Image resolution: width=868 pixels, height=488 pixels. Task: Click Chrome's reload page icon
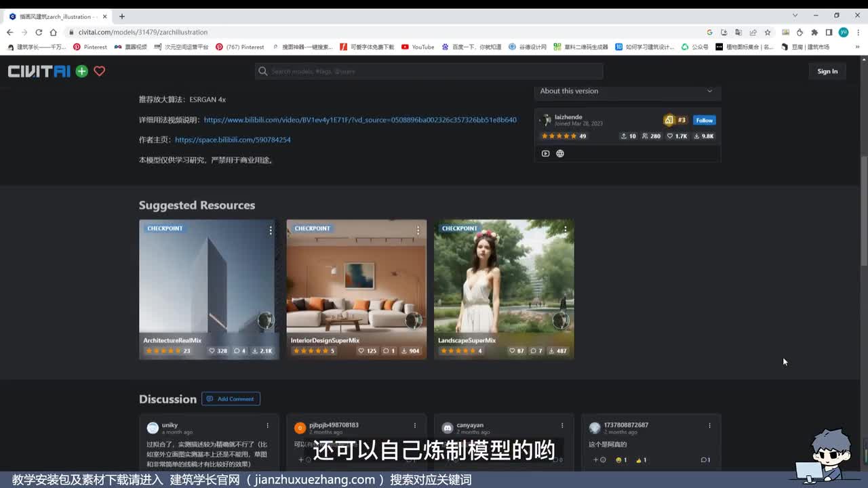(39, 32)
